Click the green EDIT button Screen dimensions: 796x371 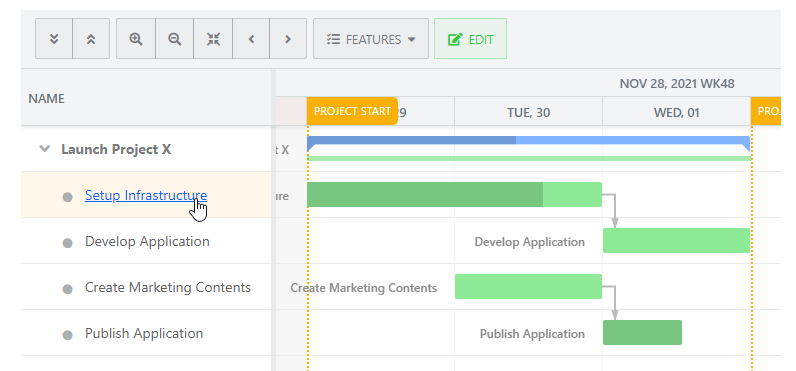(x=470, y=39)
